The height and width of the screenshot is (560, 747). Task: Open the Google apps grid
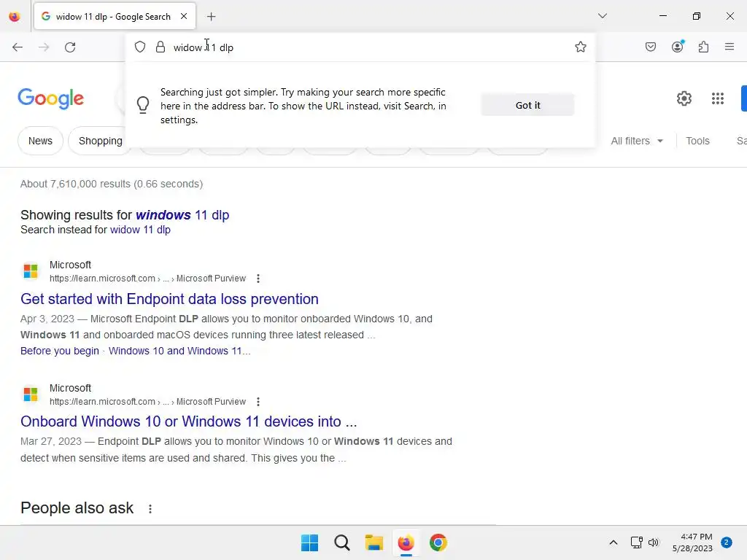point(718,98)
